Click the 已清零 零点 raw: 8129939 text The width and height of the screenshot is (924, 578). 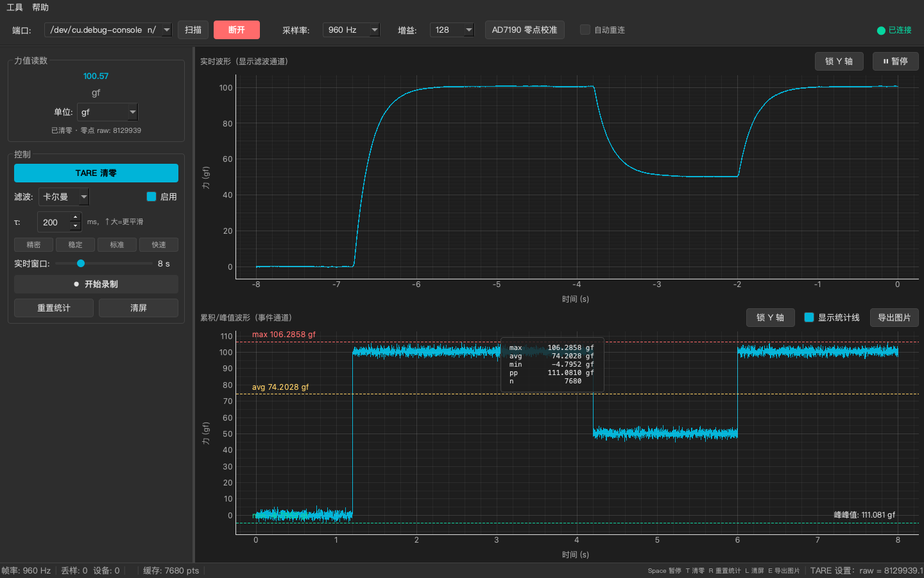pyautogui.click(x=96, y=130)
